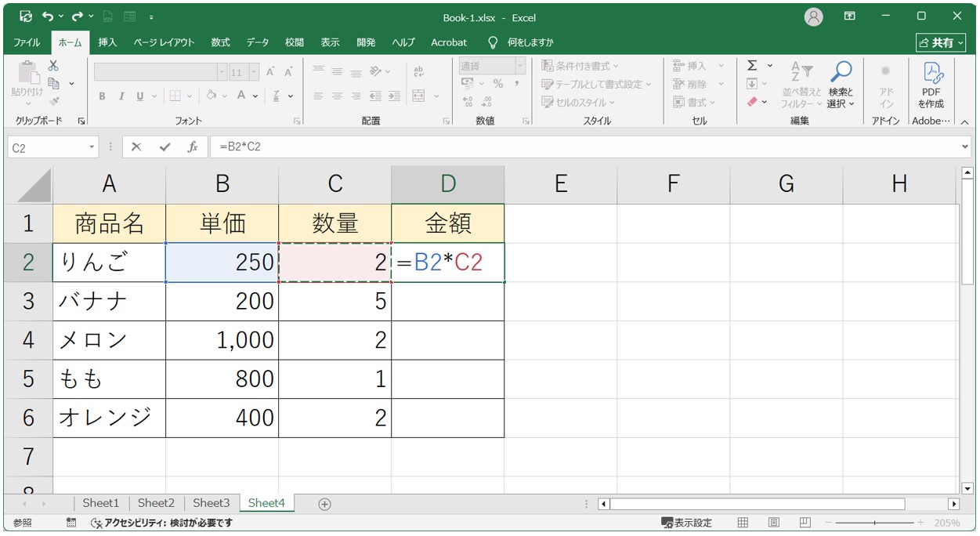Click the Merge and Center icon
Viewport: 980px width, 536px height.
point(418,96)
